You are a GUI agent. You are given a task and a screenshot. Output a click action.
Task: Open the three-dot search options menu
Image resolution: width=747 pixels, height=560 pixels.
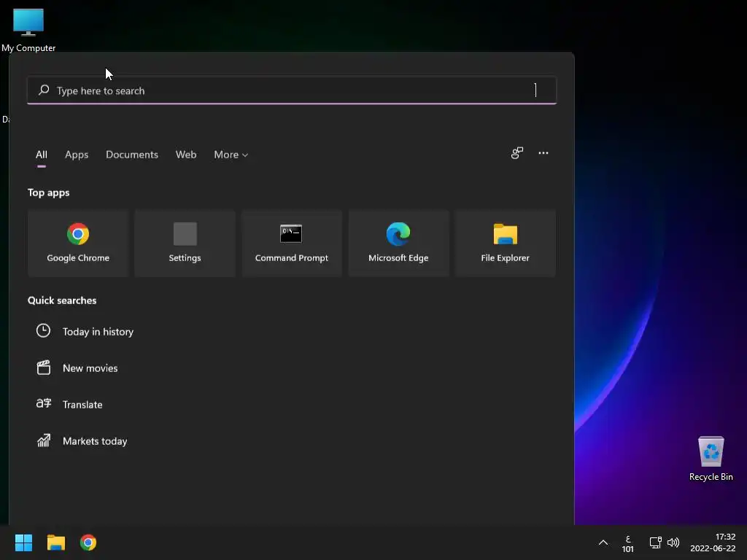tap(543, 153)
